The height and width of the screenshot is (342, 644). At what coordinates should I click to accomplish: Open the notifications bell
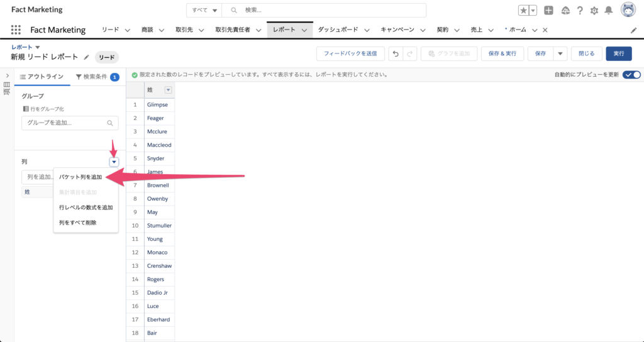click(x=609, y=11)
